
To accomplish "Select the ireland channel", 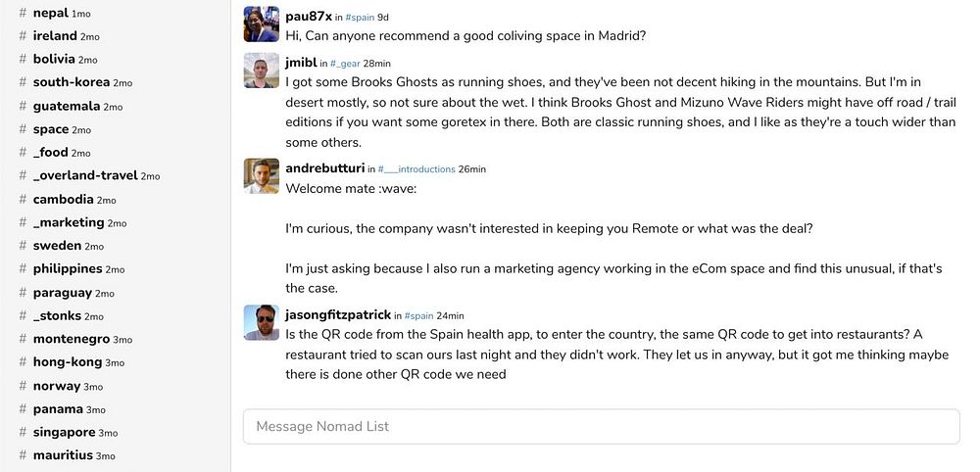I will 55,36.
